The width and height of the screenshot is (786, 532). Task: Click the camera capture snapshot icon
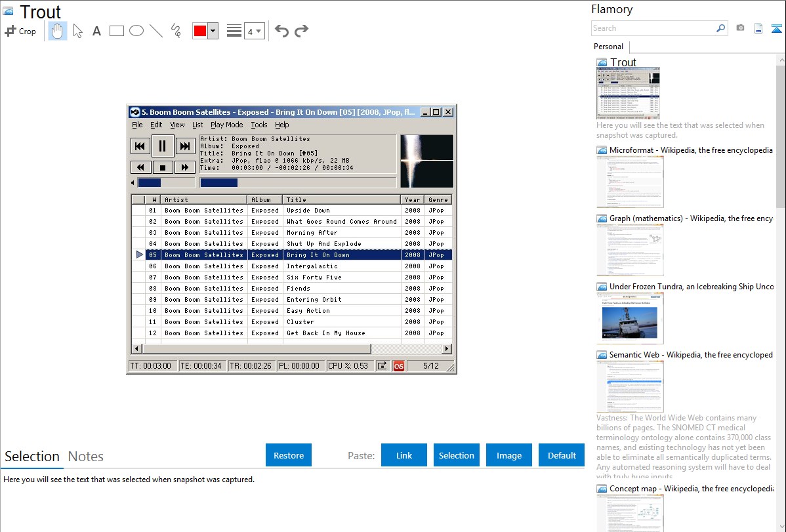point(740,28)
